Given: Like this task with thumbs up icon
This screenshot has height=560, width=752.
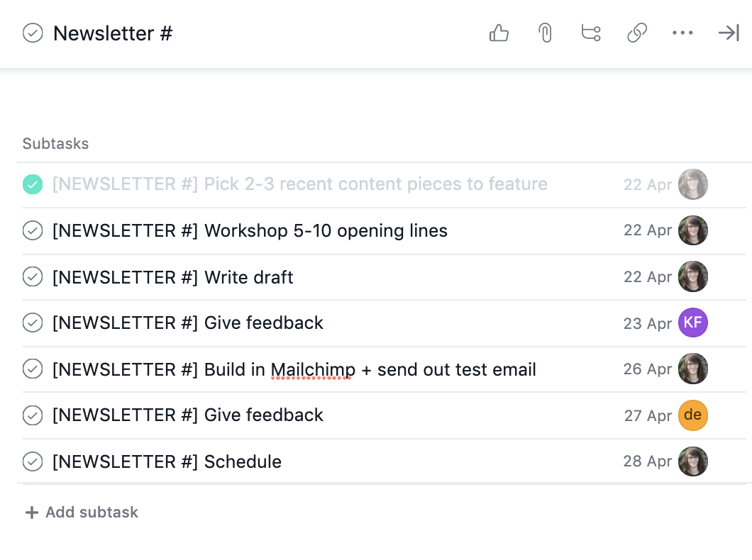Looking at the screenshot, I should point(499,33).
